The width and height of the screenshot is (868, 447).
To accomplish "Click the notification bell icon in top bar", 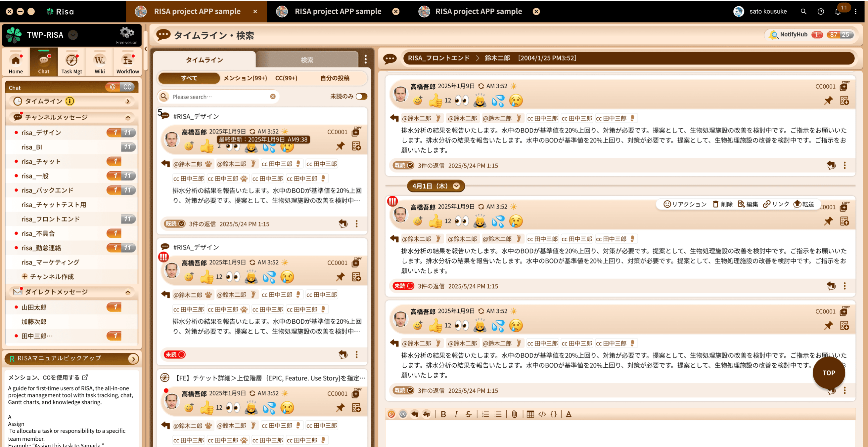I will 838,12.
